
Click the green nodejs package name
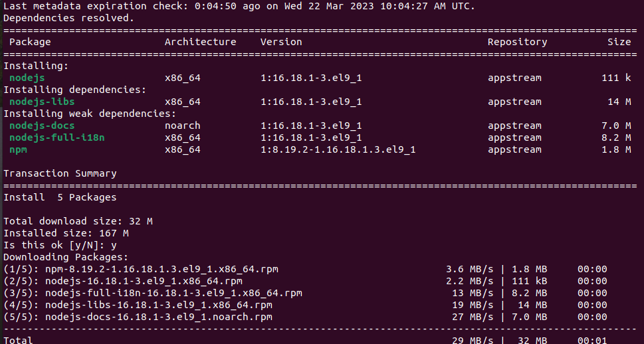(x=27, y=78)
